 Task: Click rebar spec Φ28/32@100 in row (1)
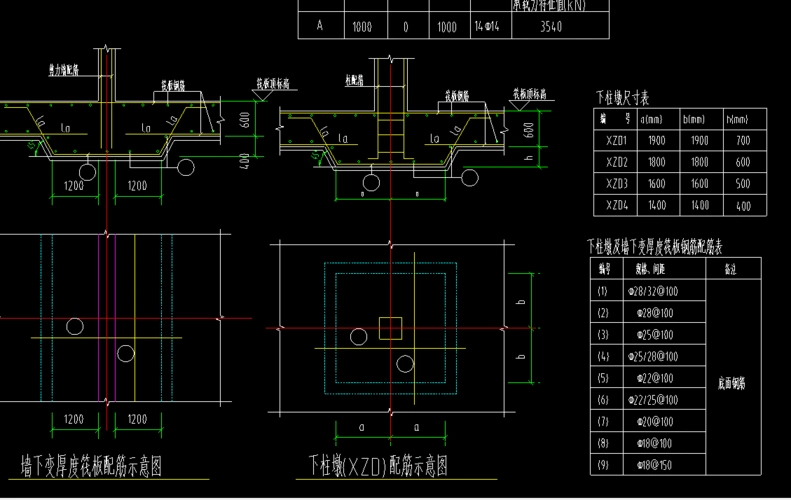(x=653, y=291)
